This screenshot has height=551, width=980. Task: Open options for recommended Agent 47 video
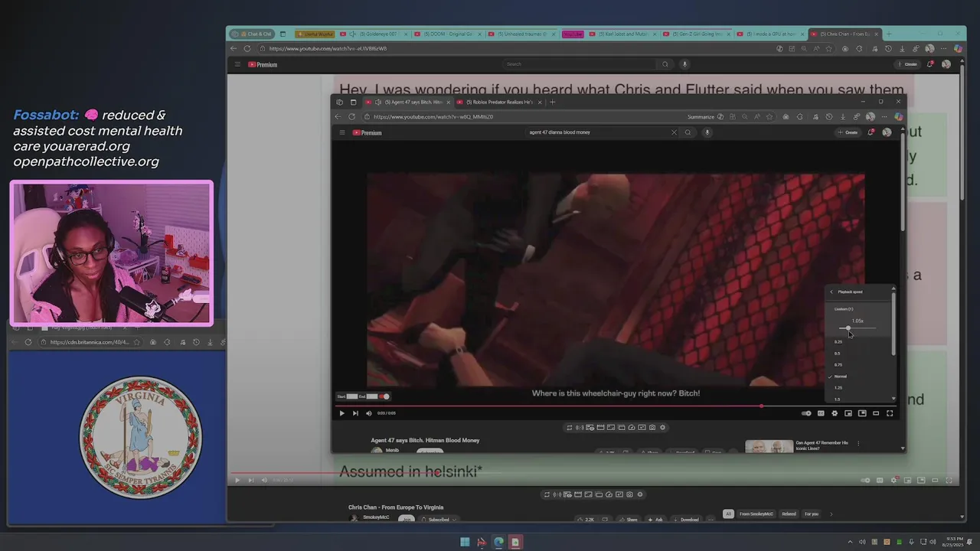click(858, 443)
